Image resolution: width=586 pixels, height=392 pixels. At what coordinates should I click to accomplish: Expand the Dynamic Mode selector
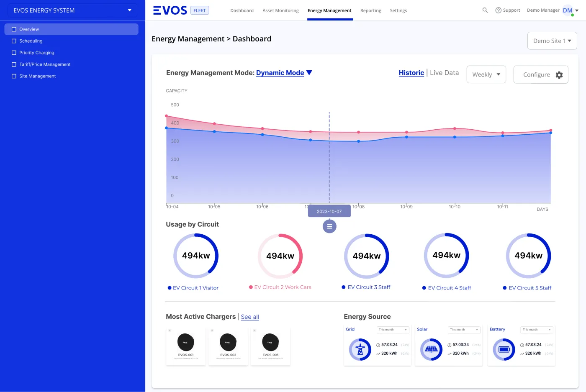284,73
